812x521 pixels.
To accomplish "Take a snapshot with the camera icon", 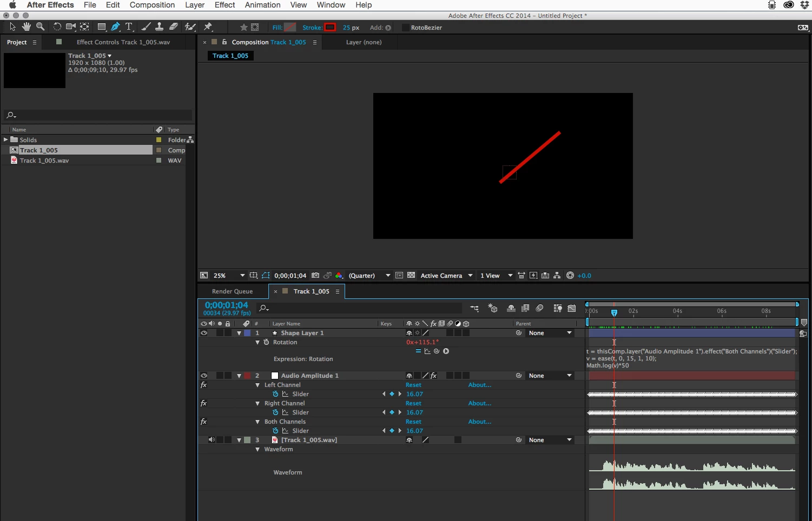I will 315,275.
